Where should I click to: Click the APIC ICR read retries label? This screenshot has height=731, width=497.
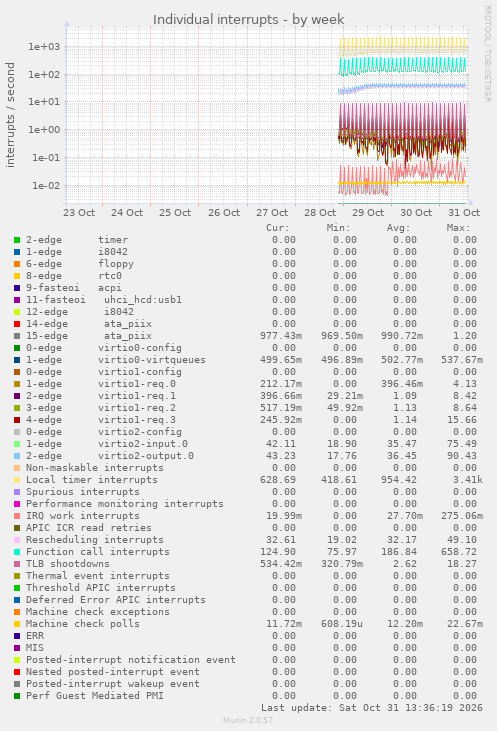click(89, 528)
